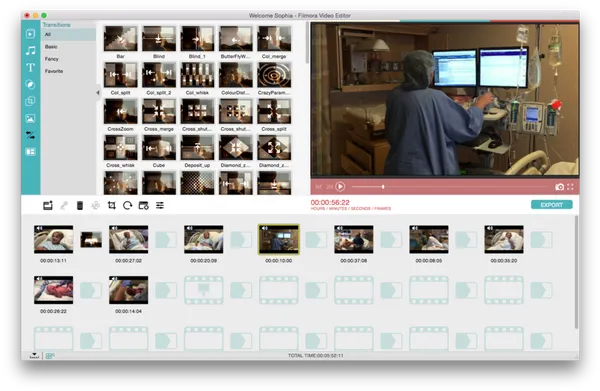Click the Rotate icon in toolbar
This screenshot has height=391, width=600.
(x=127, y=205)
